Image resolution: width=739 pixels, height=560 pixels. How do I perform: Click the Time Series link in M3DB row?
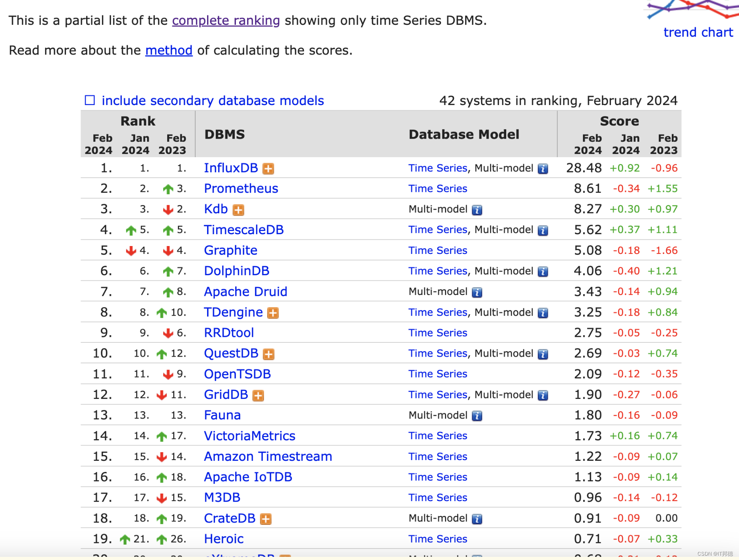tap(438, 498)
